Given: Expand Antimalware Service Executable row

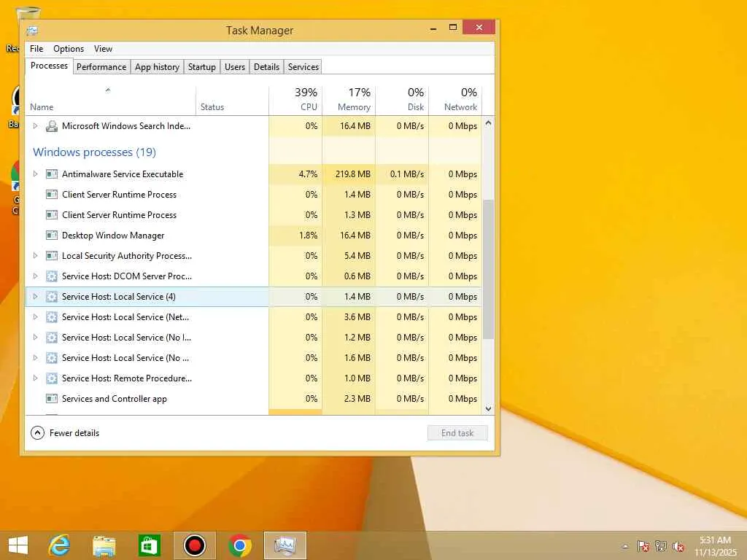Looking at the screenshot, I should 35,174.
